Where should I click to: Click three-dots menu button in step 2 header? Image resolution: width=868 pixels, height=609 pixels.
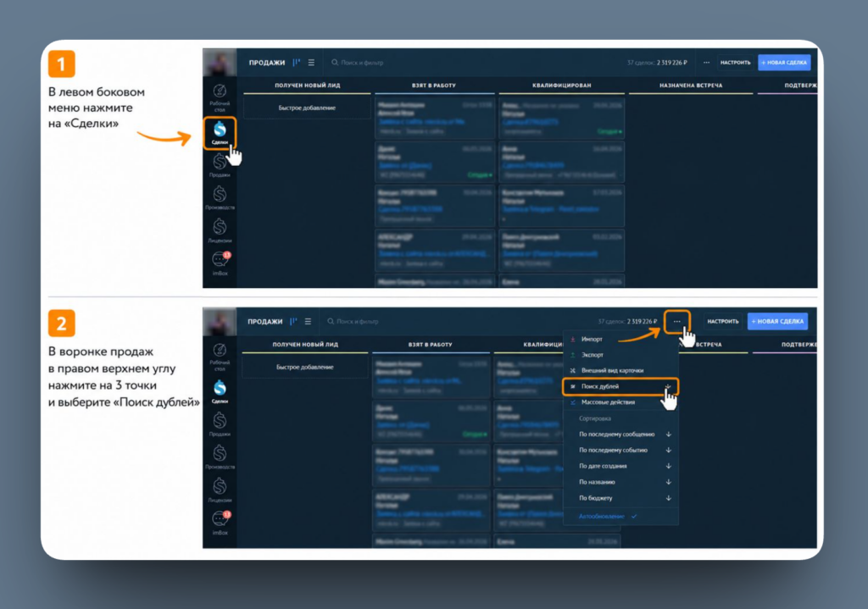(677, 321)
